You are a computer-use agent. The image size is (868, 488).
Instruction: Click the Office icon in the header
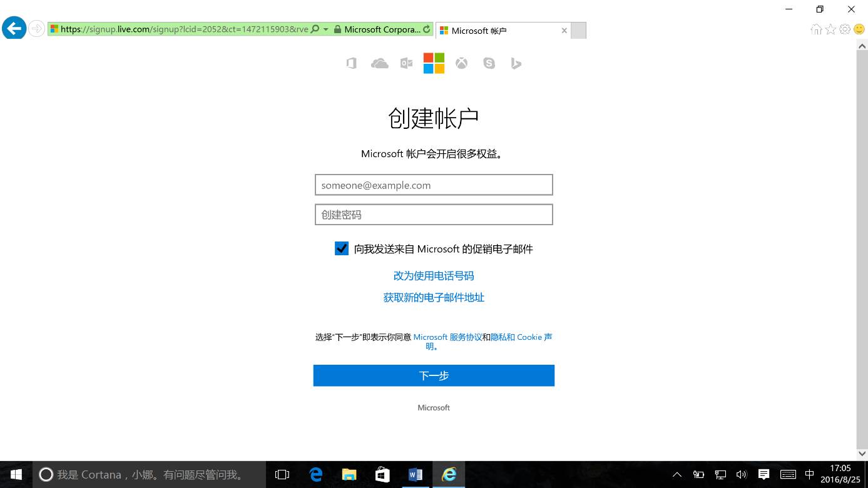pos(351,63)
